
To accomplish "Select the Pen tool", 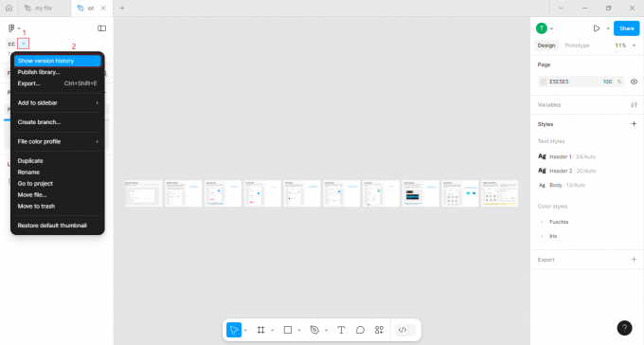I will tap(314, 330).
